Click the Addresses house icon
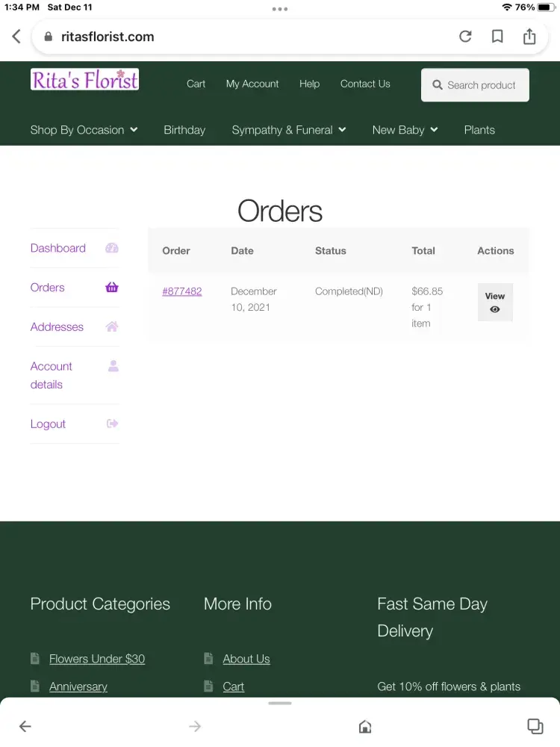The image size is (560, 747). coord(112,327)
